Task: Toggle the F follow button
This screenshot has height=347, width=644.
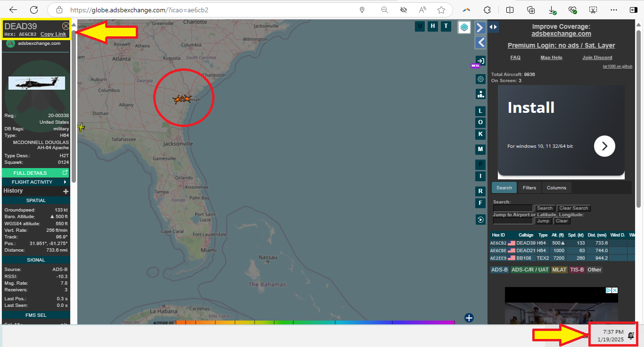Action: point(480,203)
